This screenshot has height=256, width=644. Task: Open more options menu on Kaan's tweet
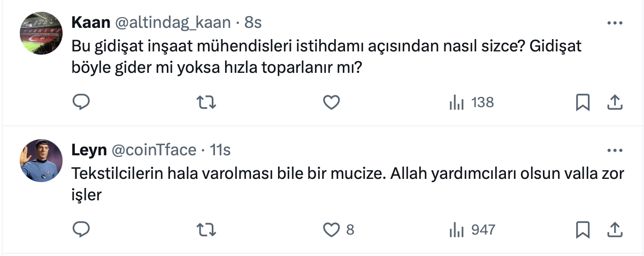tap(615, 23)
